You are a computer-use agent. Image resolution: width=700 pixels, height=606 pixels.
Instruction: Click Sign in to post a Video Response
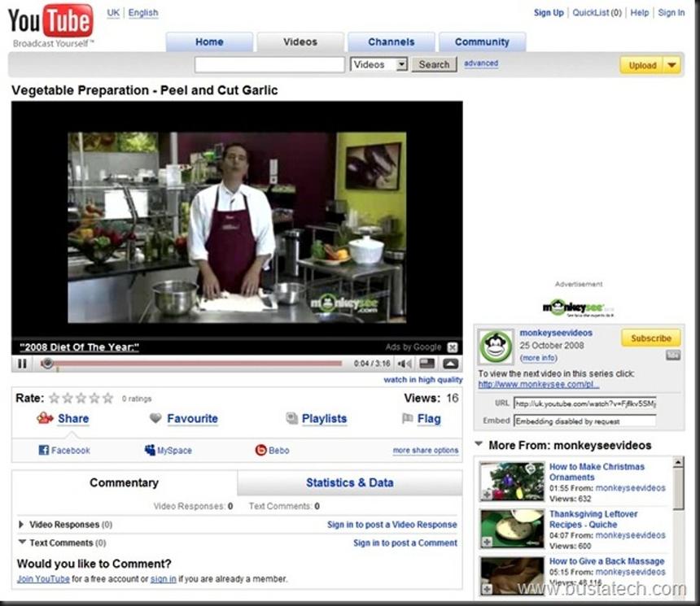392,525
